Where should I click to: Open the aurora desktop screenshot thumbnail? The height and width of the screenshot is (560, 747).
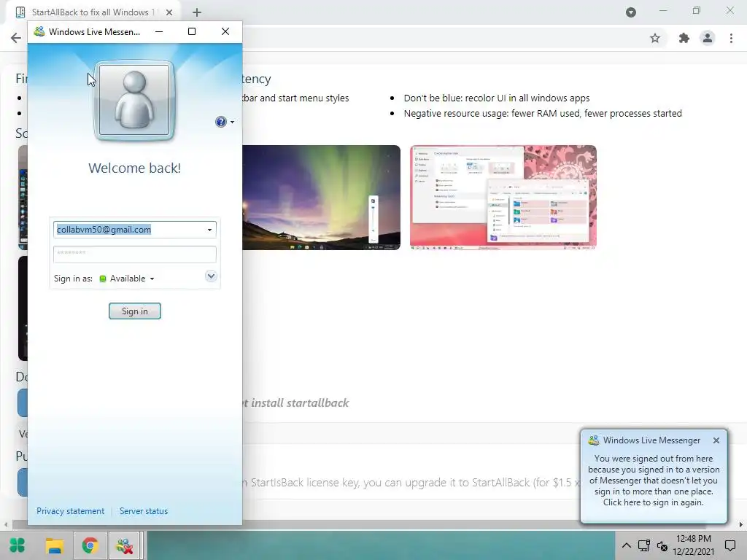pos(321,197)
